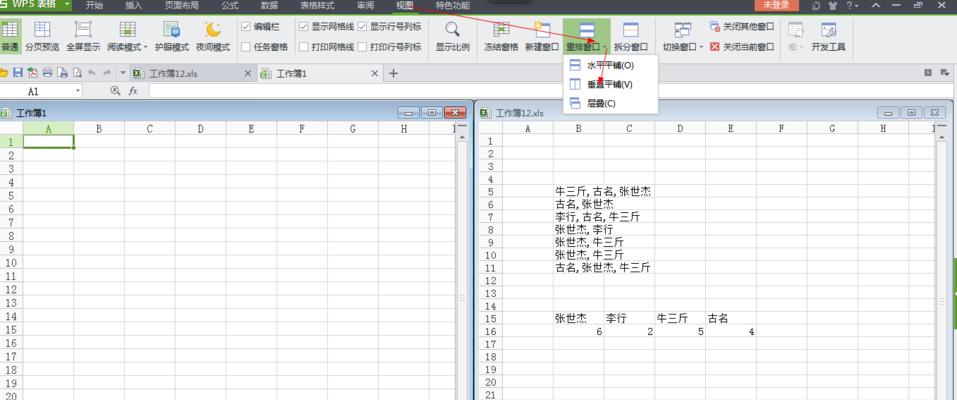This screenshot has width=957, height=400.
Task: Expand the 切换窗口 switch window dropdown
Action: 701,47
